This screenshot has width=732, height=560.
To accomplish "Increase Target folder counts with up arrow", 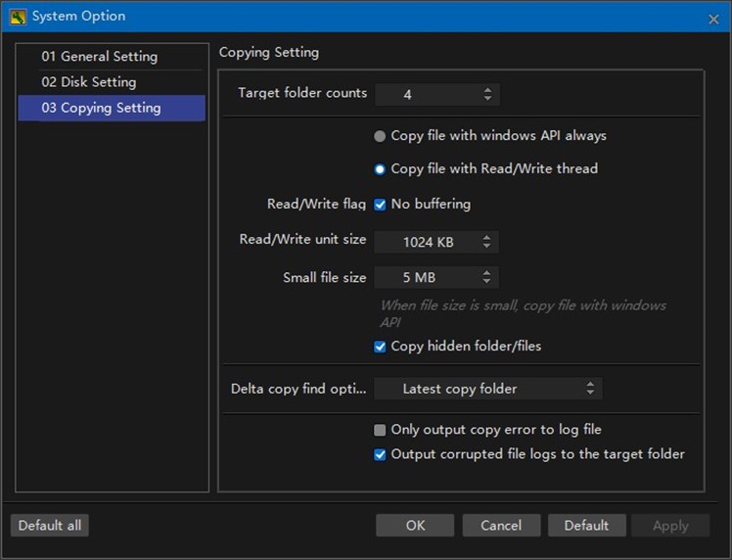I will (487, 90).
